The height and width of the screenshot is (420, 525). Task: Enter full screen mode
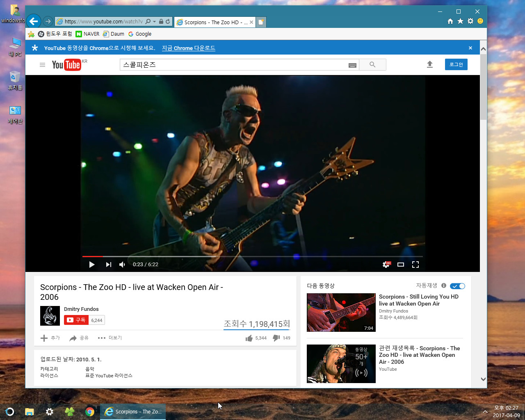coord(415,265)
